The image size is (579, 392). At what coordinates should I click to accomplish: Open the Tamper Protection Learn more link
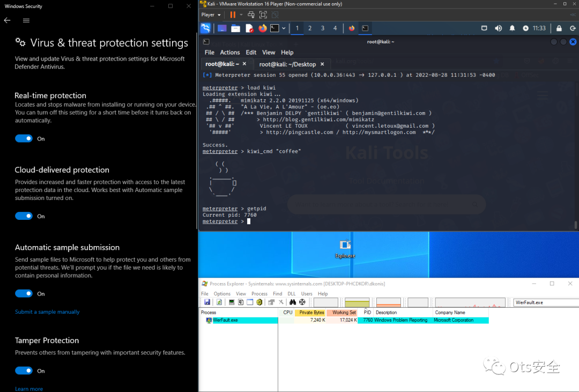(x=29, y=389)
